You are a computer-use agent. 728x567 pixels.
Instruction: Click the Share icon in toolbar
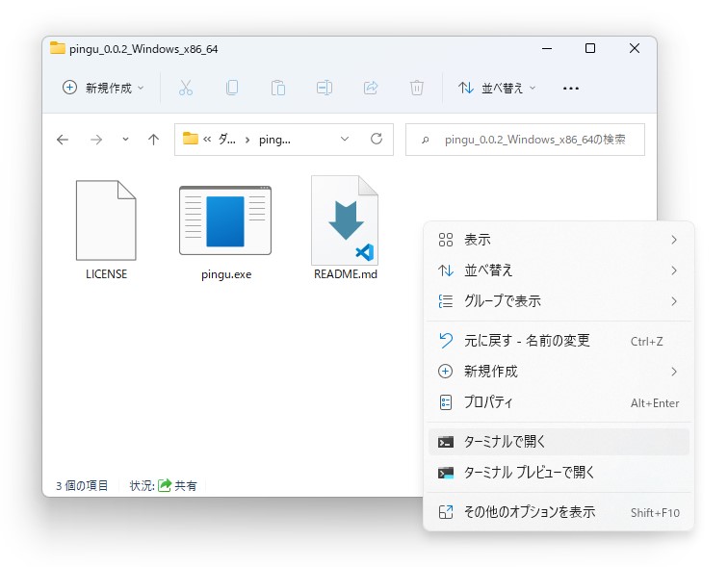(371, 88)
